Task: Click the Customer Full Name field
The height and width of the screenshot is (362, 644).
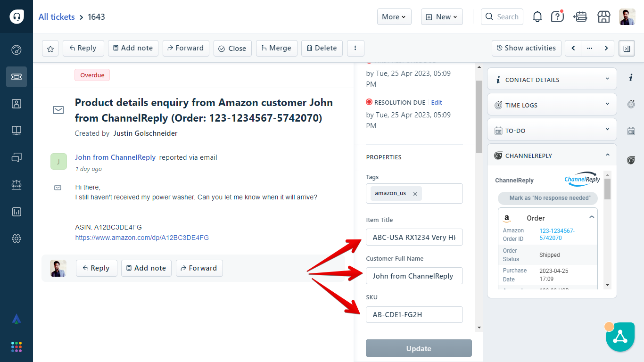Action: pos(414,276)
